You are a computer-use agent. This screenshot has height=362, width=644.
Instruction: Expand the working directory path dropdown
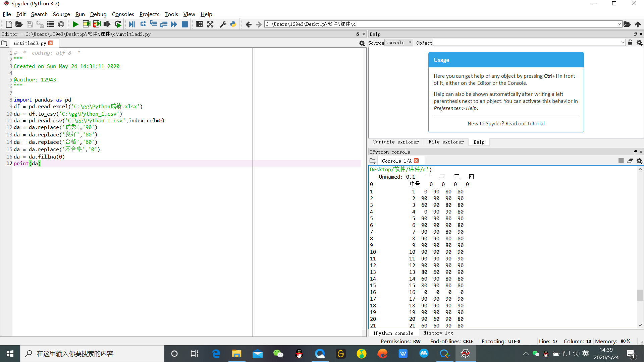pos(619,24)
